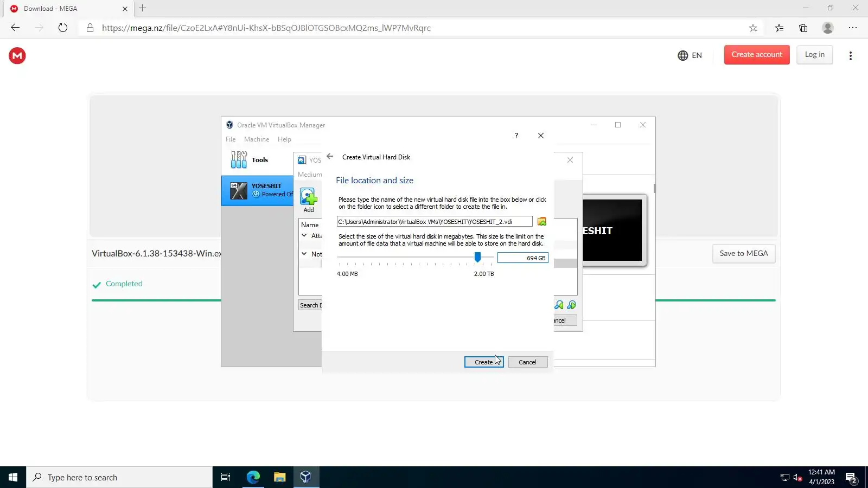The image size is (868, 488).
Task: Click the browser Back button
Action: coord(15,28)
